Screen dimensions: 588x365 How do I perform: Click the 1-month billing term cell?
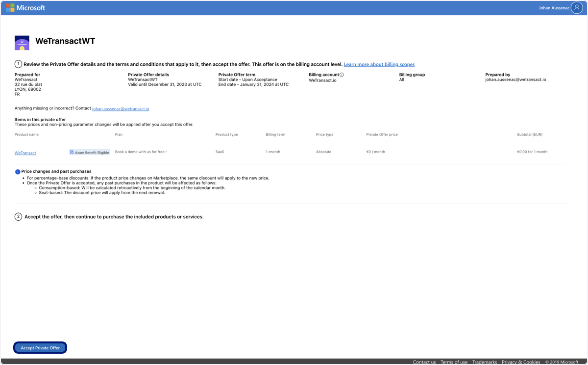273,152
